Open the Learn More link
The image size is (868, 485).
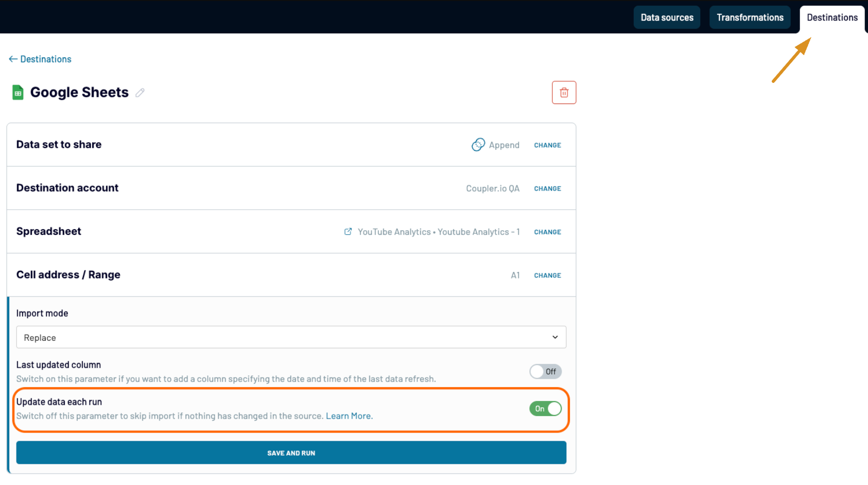pyautogui.click(x=349, y=416)
